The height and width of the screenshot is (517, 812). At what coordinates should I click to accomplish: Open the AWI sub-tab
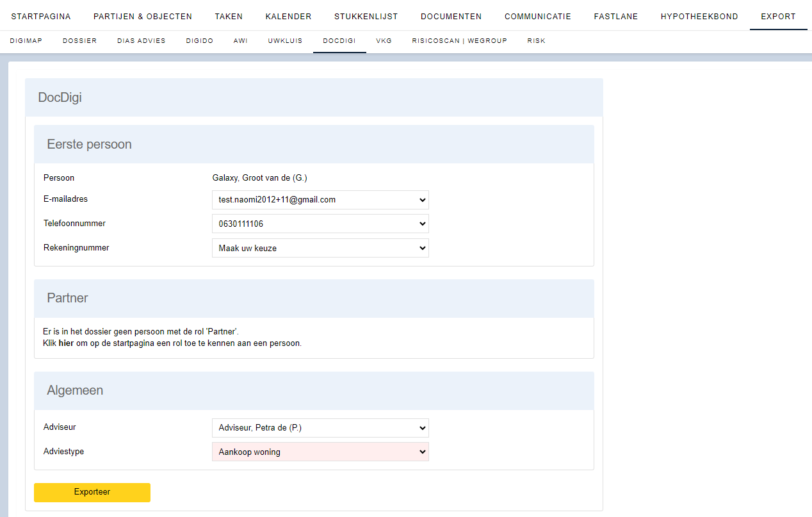pos(241,40)
